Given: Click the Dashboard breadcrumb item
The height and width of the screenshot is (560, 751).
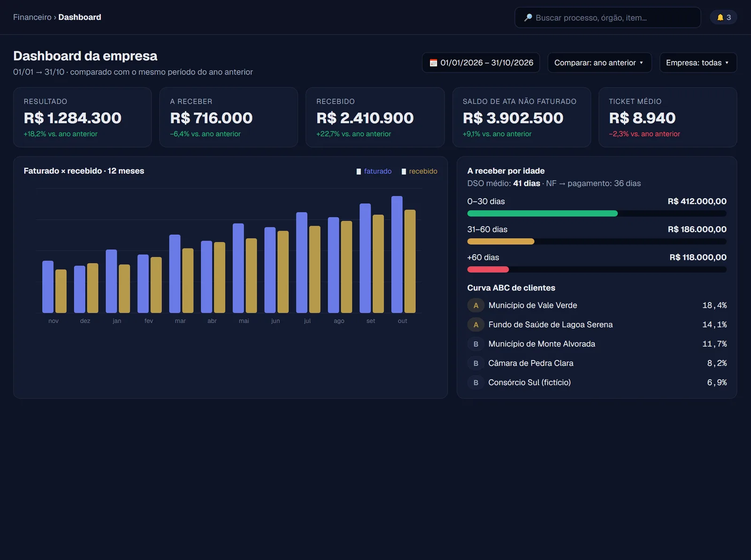Looking at the screenshot, I should tap(80, 17).
